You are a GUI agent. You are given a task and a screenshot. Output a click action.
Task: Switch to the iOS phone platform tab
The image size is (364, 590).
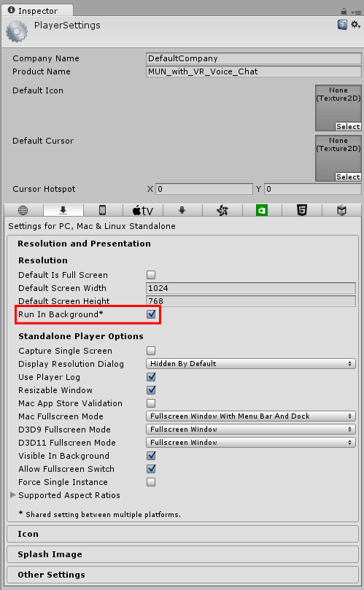pos(102,210)
